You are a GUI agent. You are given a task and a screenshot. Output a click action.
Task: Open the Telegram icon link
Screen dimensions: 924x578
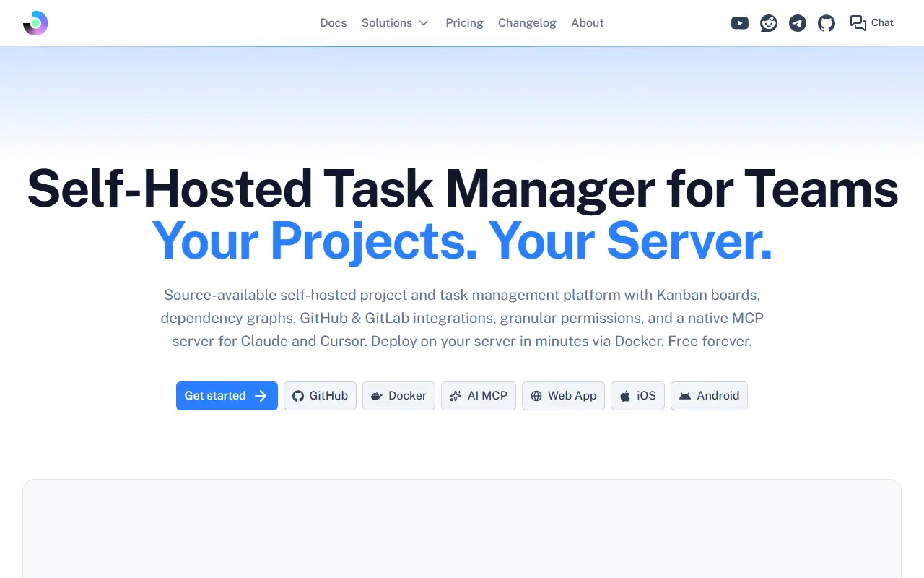point(798,23)
